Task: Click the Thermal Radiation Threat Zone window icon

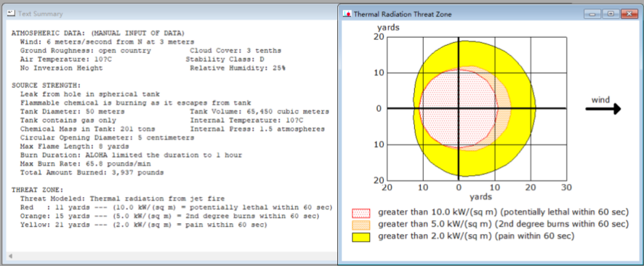Action: point(347,14)
